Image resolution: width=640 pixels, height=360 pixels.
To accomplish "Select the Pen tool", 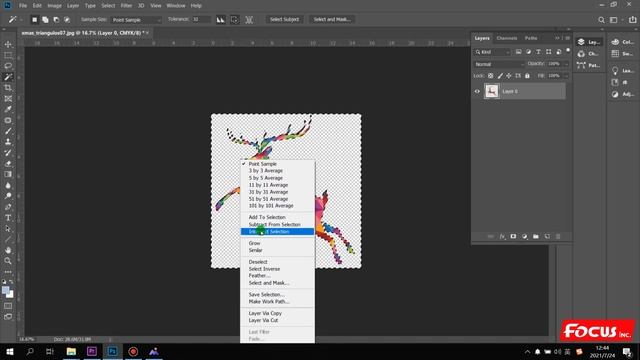I will (8, 207).
